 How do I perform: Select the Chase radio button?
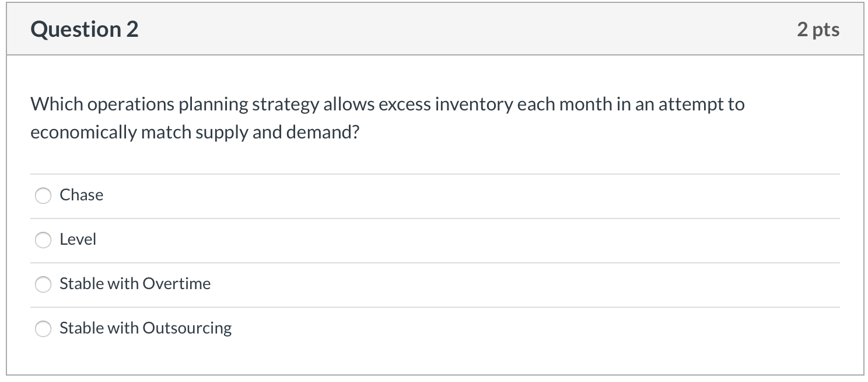coord(43,196)
